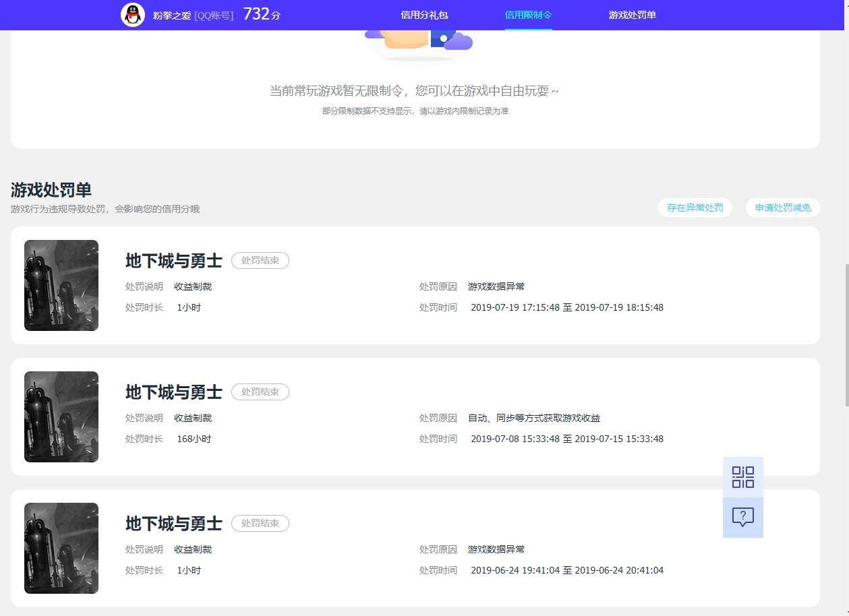Click 处罚结束 badge on 2019-07-19 penalty

click(260, 260)
